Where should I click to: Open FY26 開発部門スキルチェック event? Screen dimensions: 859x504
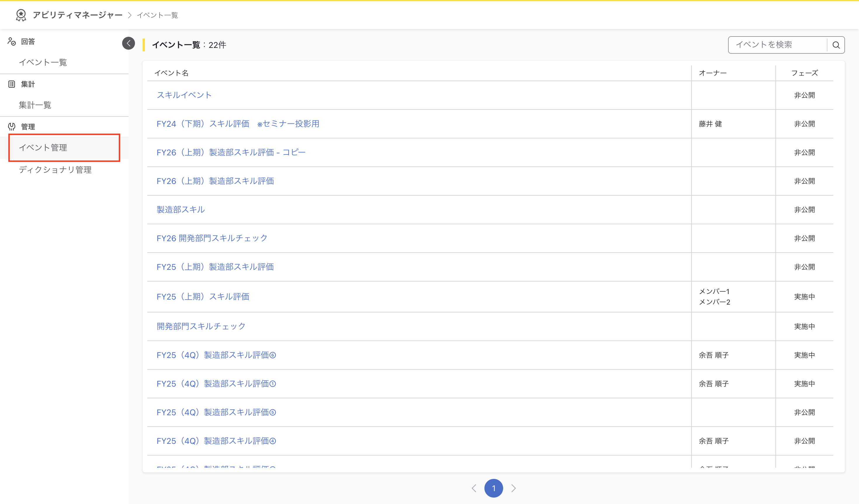pyautogui.click(x=212, y=238)
